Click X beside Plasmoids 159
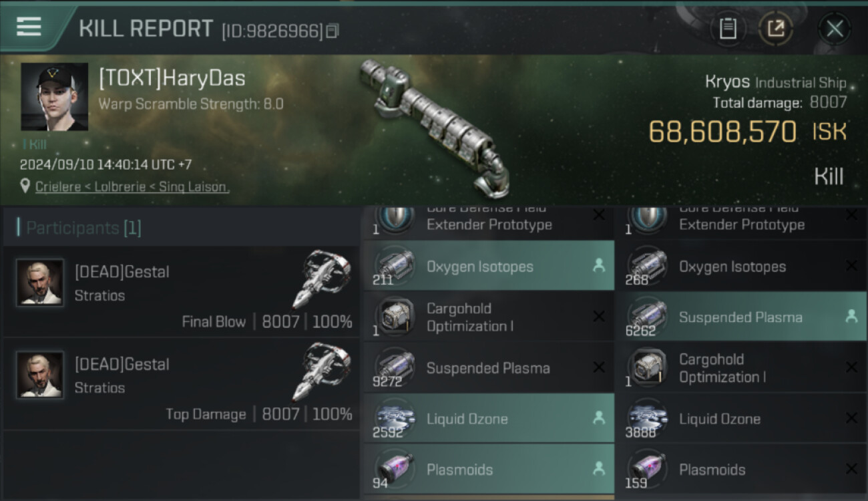This screenshot has width=868, height=501. [x=851, y=469]
